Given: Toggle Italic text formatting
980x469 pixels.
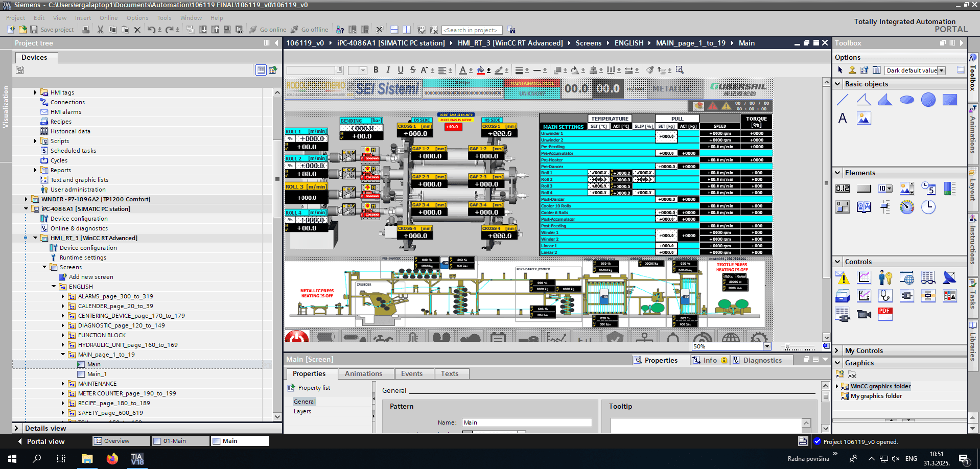Looking at the screenshot, I should tap(388, 70).
